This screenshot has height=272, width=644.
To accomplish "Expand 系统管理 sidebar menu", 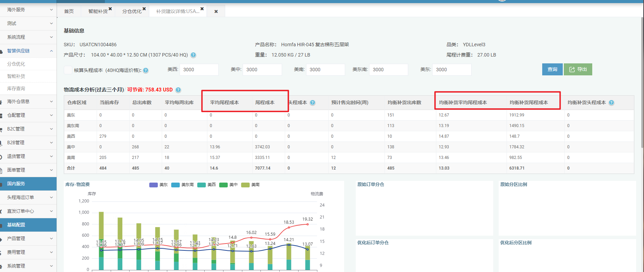I will [x=28, y=266].
